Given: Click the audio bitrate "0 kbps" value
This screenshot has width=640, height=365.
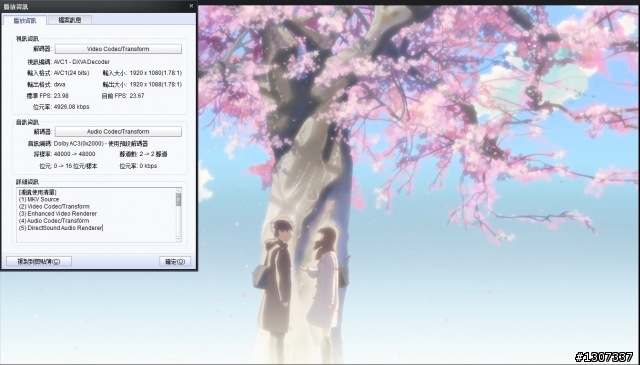Looking at the screenshot, I should (148, 166).
